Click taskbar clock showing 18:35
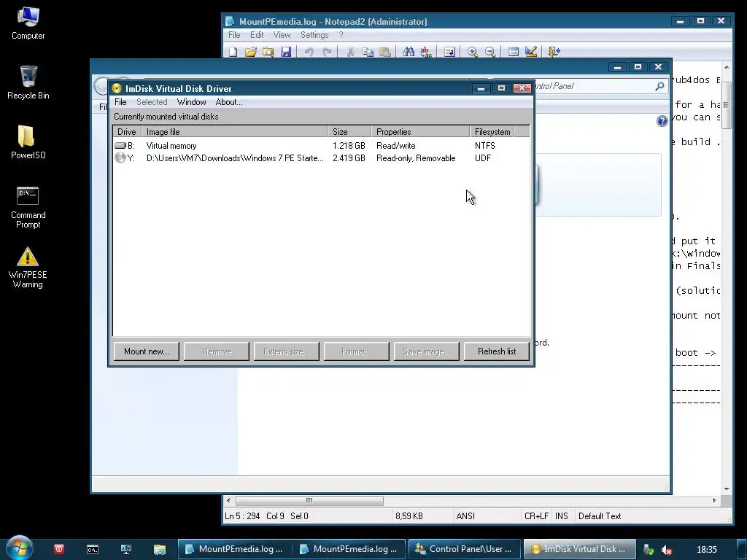This screenshot has width=747, height=560. tap(706, 550)
